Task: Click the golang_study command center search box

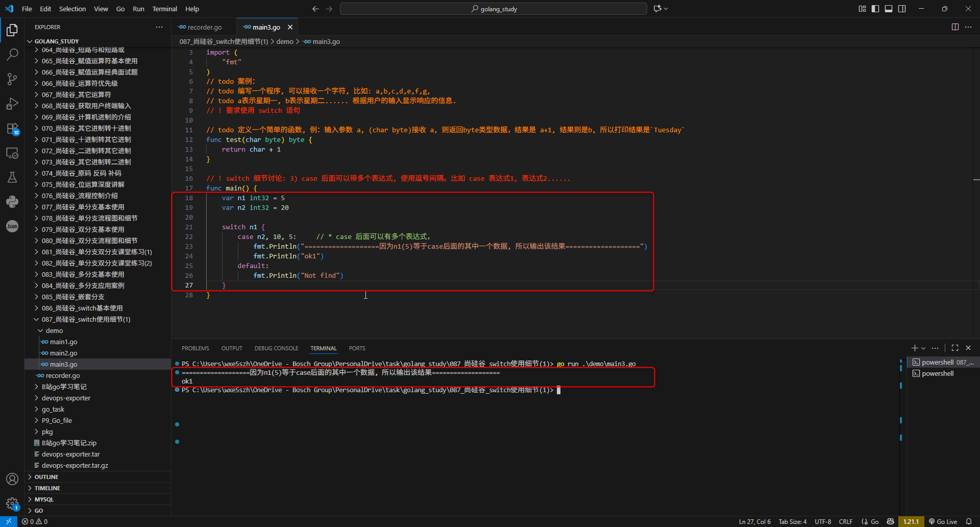Action: click(x=494, y=9)
